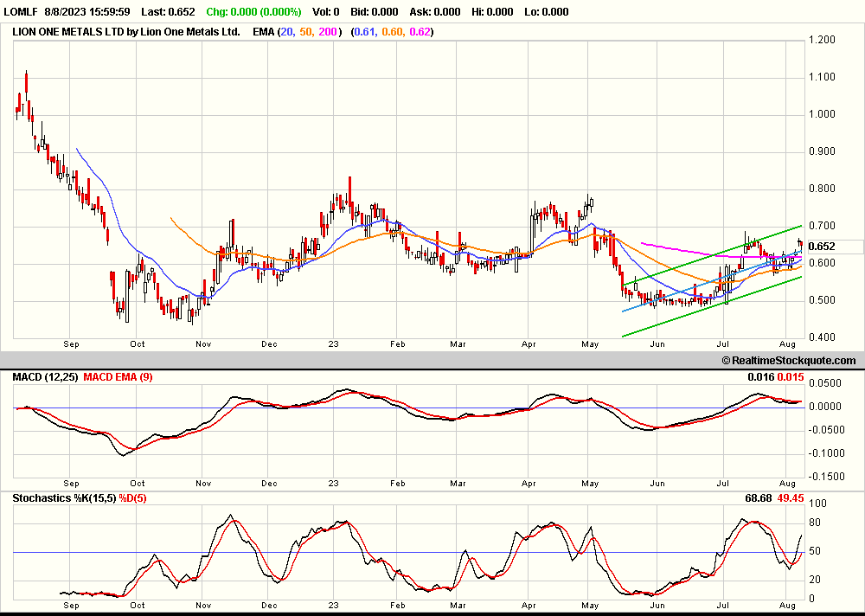Click the red %D(5) stochastics label
The height and width of the screenshot is (616, 865).
(132, 499)
